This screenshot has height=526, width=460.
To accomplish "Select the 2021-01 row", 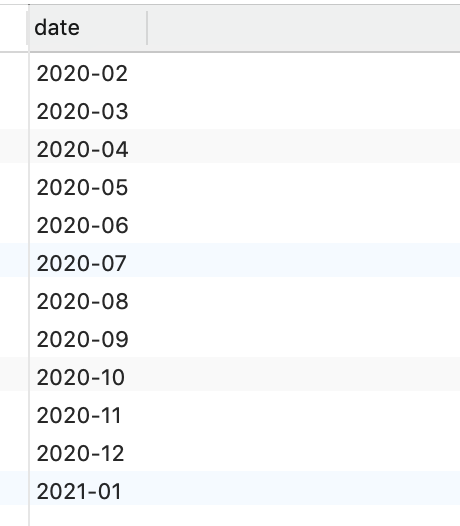I will 245,491.
